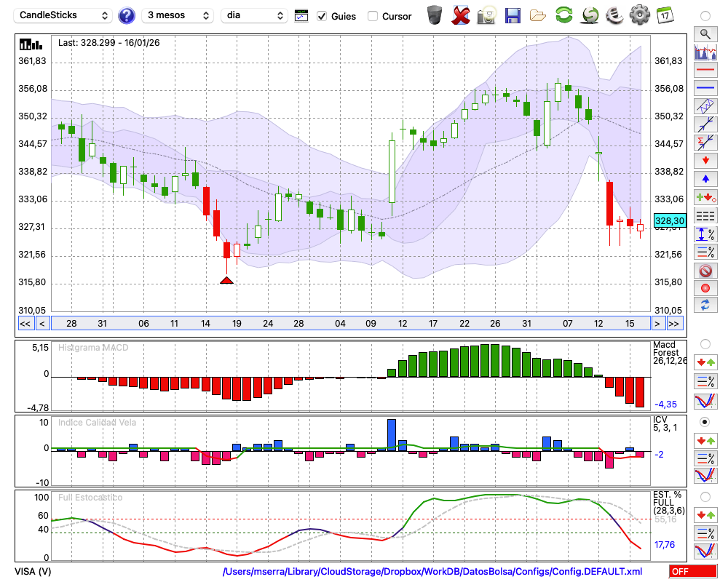The width and height of the screenshot is (728, 582).
Task: Click the trash can icon in toolbar
Action: coord(435,15)
